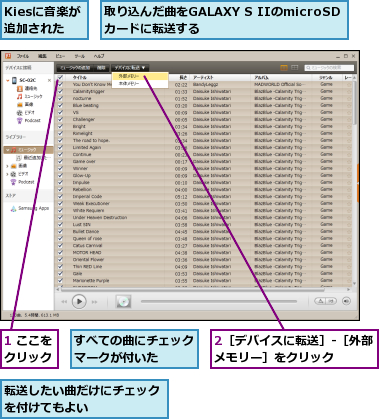Click the volume speaker icon
The image size is (379, 419).
[x=347, y=301]
